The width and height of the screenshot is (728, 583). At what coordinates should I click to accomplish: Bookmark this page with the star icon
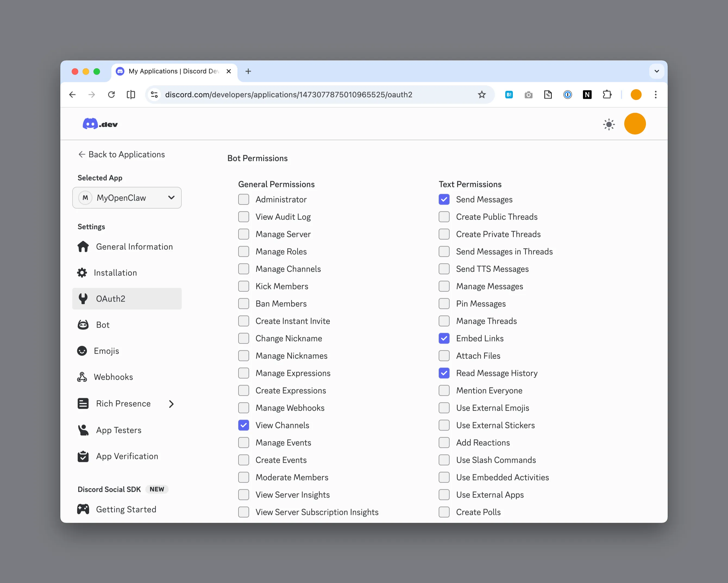482,94
